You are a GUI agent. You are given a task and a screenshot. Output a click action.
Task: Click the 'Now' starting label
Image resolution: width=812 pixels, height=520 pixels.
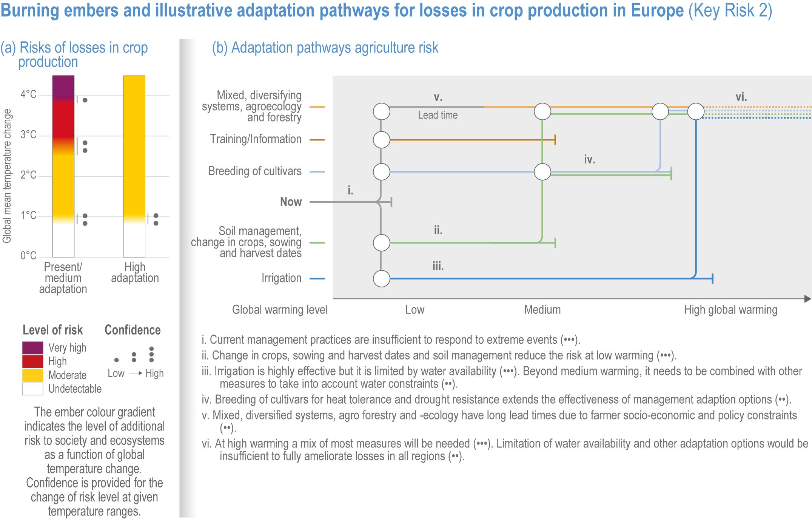click(x=291, y=202)
